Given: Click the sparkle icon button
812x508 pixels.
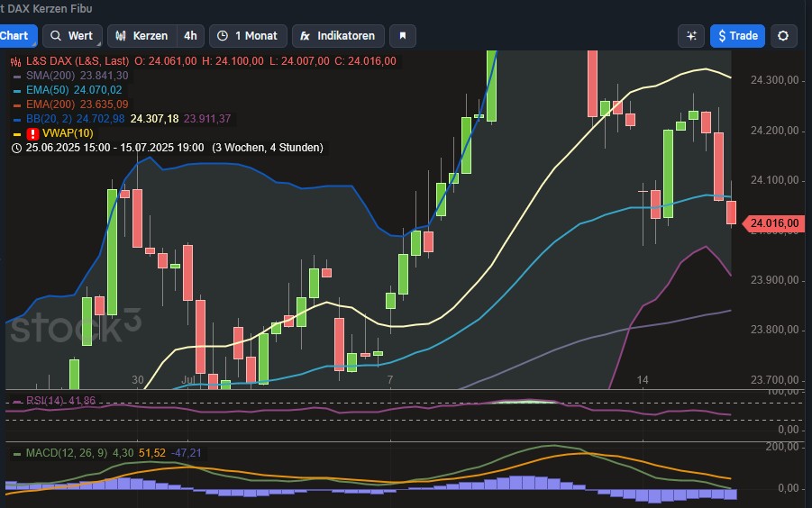Looking at the screenshot, I should click(691, 36).
